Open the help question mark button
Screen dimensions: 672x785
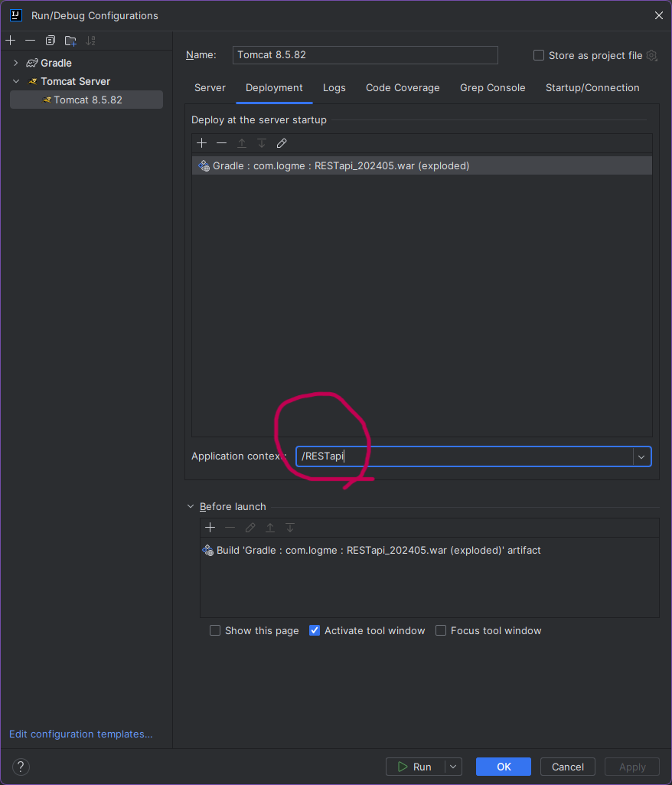21,767
